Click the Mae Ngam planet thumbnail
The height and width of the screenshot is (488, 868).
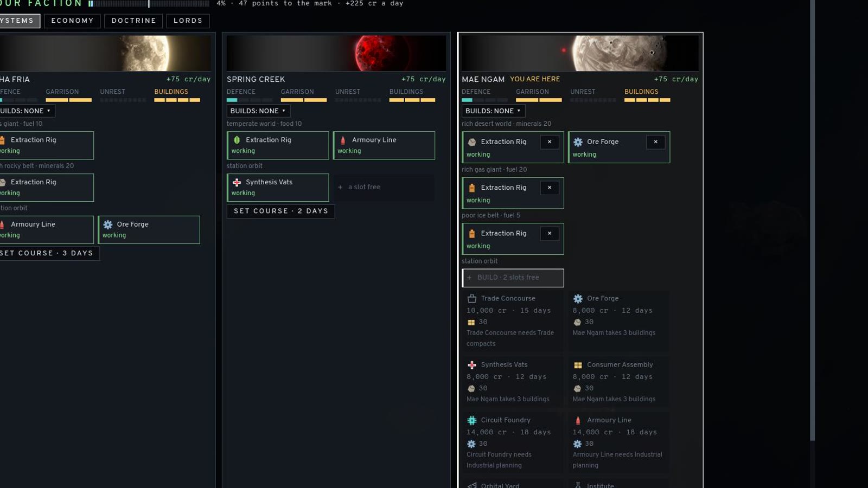[x=580, y=53]
